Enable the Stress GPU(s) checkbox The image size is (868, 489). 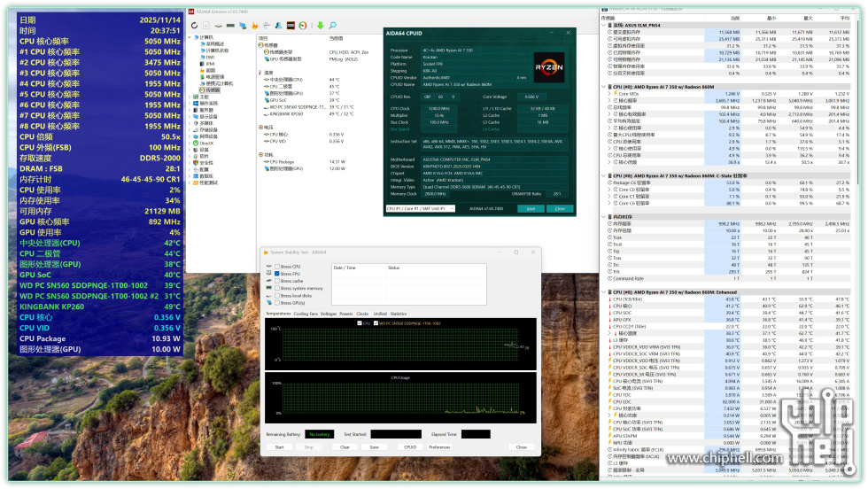(275, 303)
